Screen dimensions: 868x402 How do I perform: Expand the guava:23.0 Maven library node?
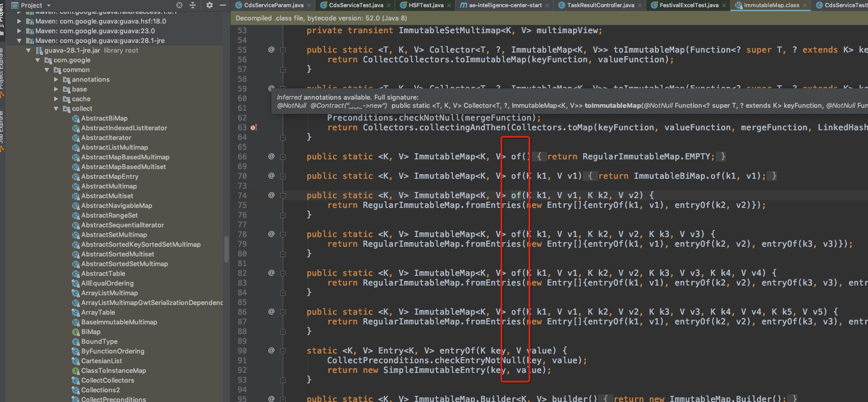(x=19, y=31)
